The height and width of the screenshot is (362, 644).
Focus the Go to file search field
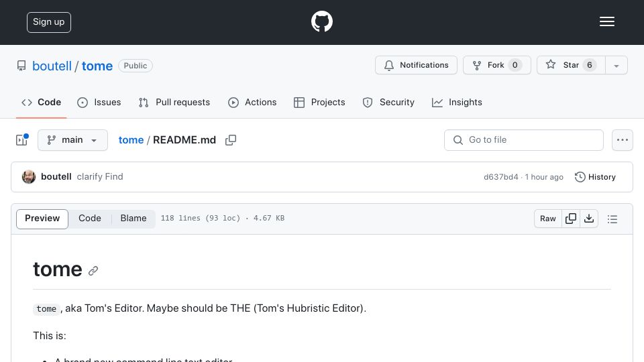pos(524,140)
